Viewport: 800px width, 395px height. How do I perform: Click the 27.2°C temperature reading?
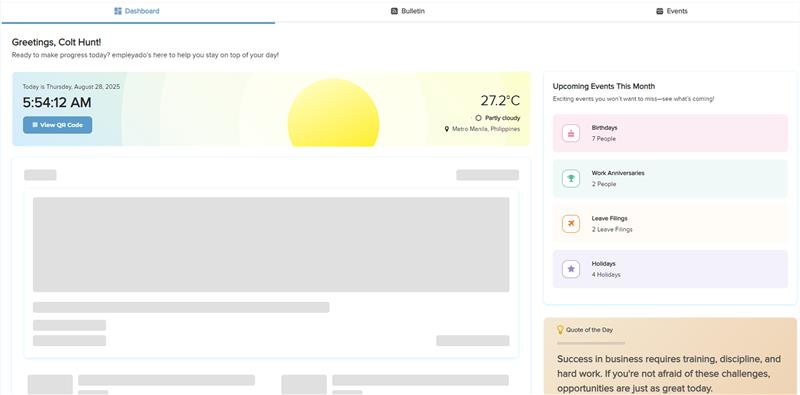tap(500, 101)
